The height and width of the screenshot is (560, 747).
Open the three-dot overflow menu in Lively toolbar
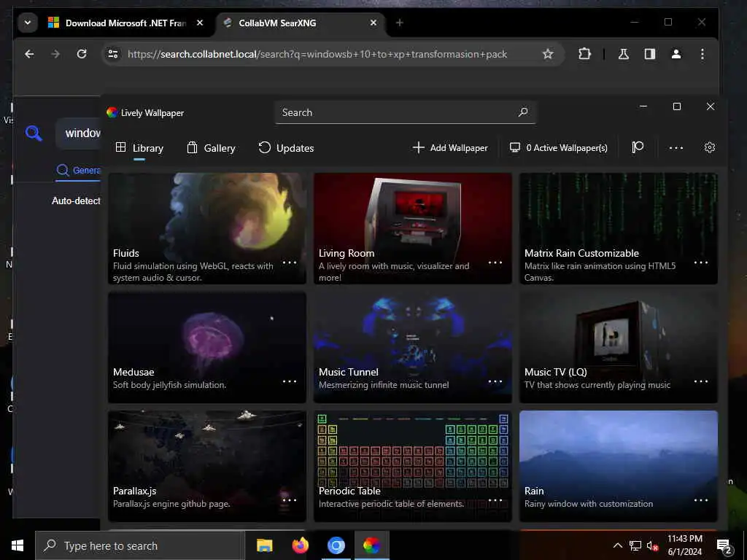click(x=676, y=148)
